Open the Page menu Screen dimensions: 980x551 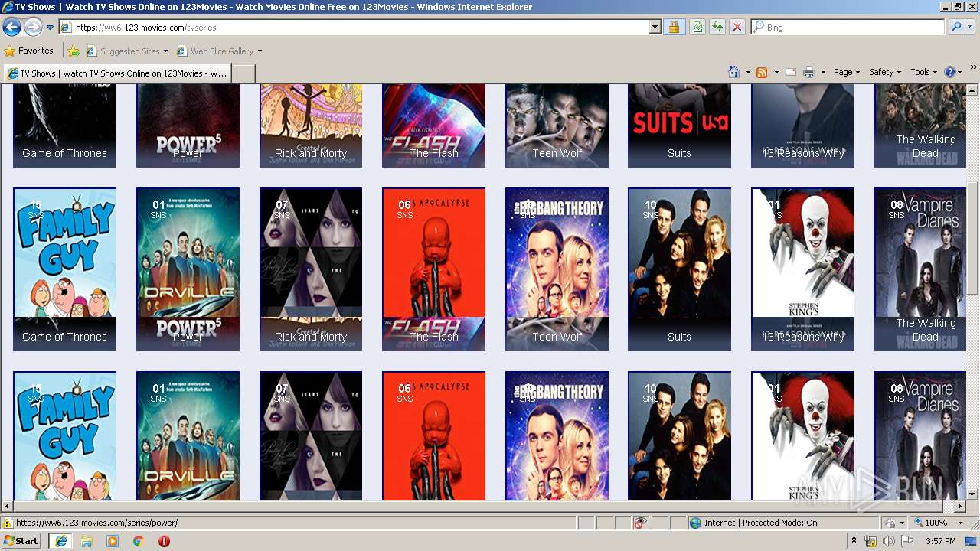tap(847, 72)
